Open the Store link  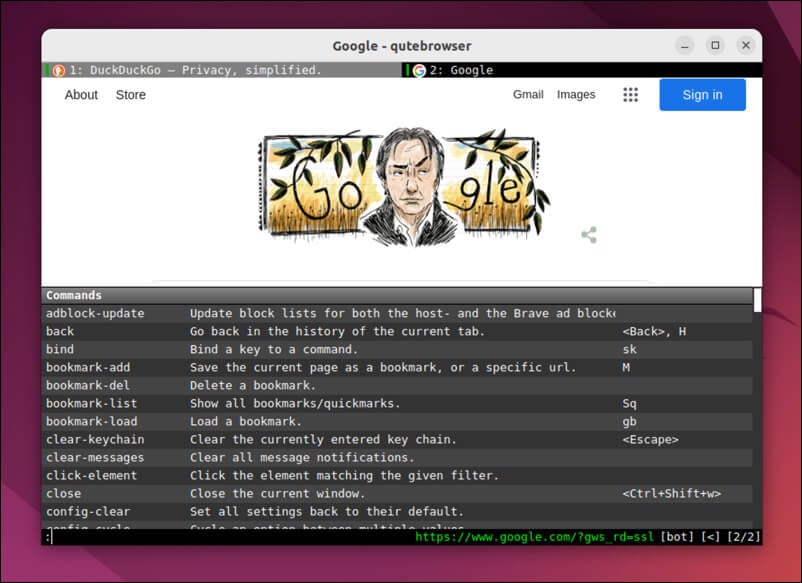click(131, 95)
